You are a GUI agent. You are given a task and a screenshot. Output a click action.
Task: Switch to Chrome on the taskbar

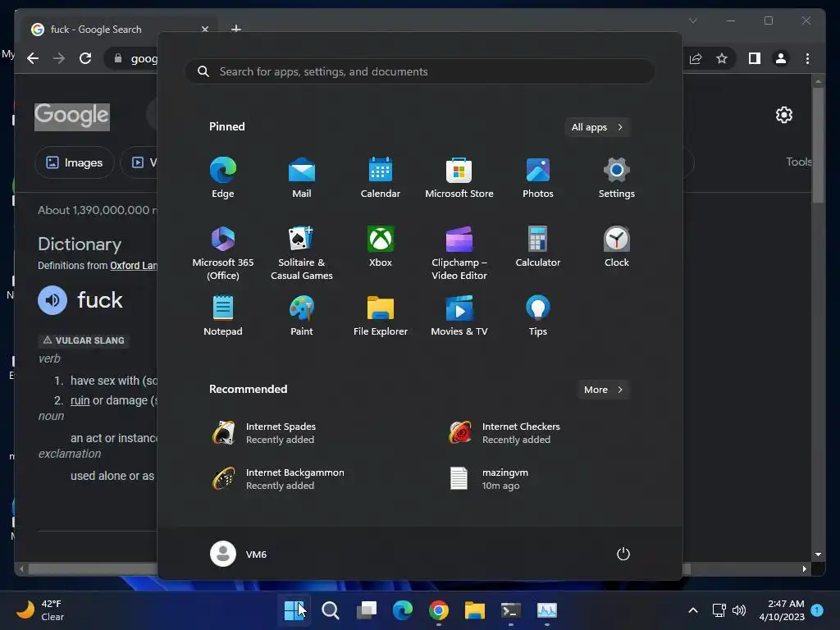[439, 610]
